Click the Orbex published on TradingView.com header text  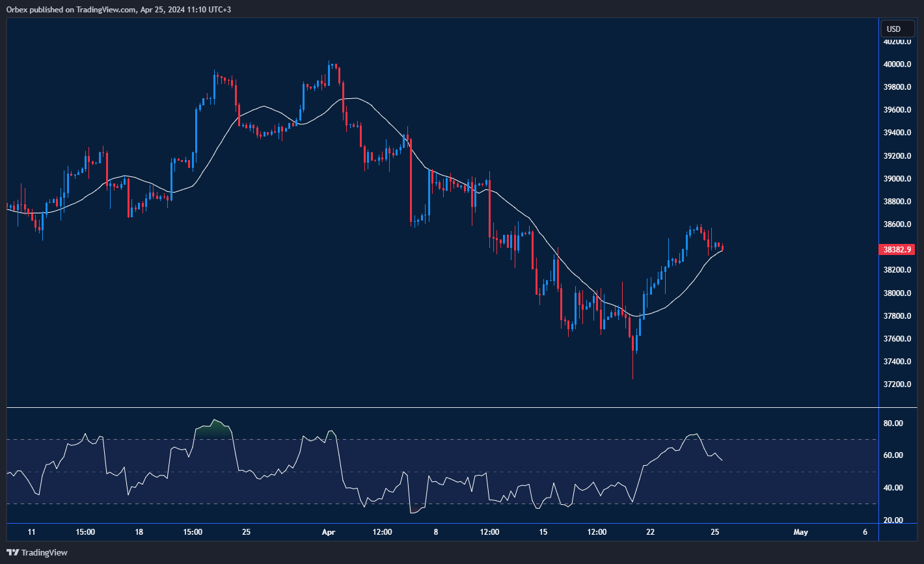point(118,8)
